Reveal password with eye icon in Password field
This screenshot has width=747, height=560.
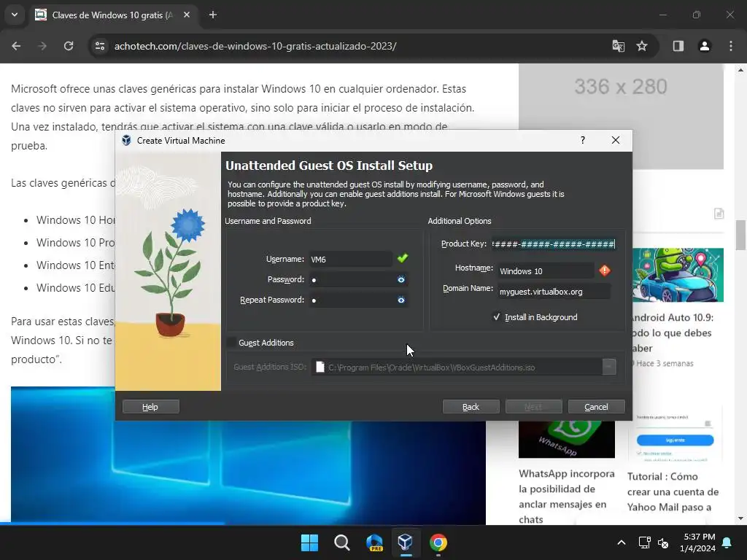(401, 279)
